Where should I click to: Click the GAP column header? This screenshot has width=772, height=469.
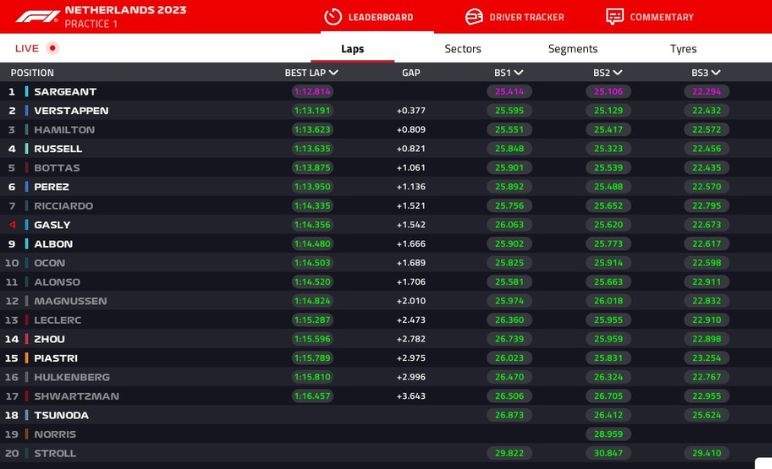tap(411, 73)
